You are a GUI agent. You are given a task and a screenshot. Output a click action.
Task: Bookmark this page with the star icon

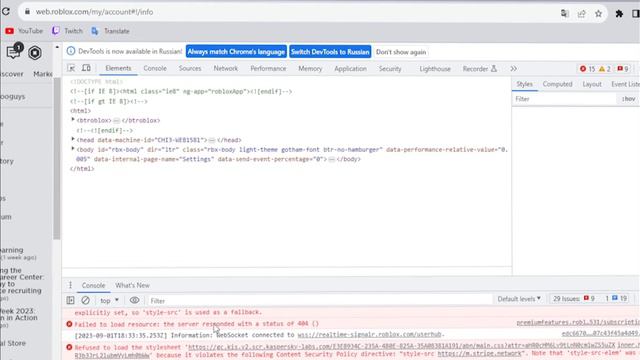pos(598,13)
